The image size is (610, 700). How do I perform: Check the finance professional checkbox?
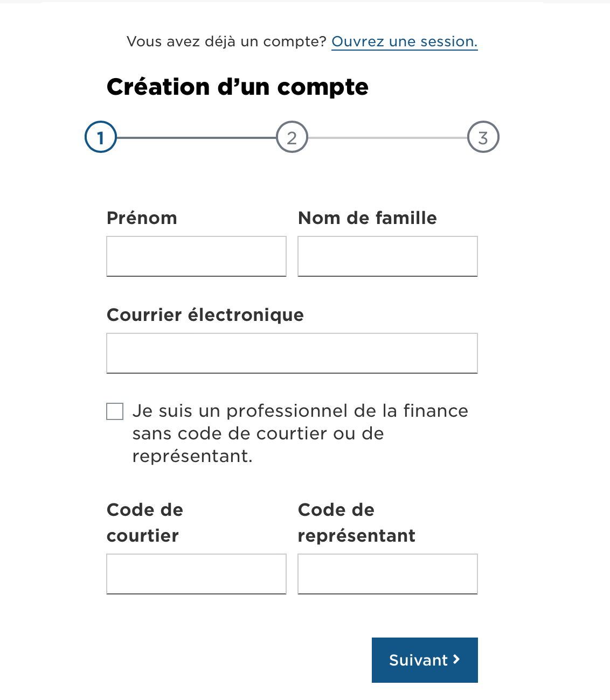point(115,411)
